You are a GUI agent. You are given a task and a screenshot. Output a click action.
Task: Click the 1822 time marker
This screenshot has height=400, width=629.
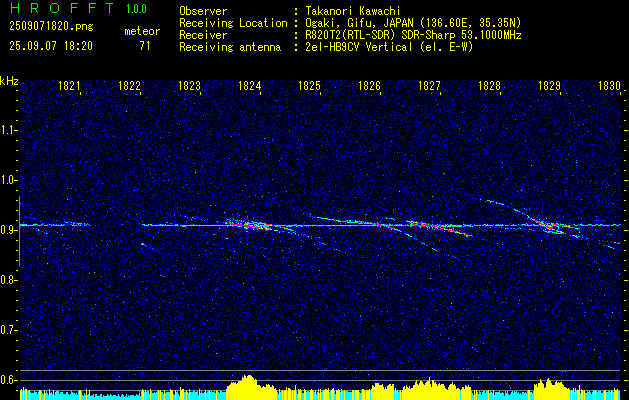click(129, 85)
